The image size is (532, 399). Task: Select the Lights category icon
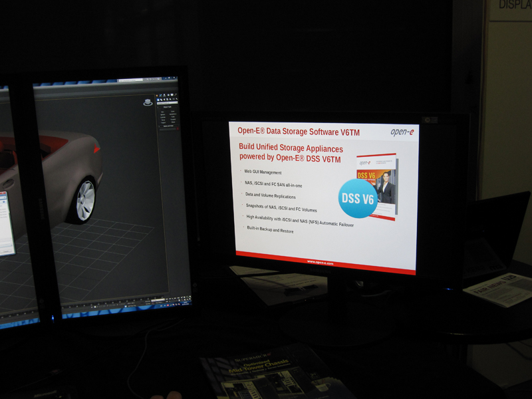click(164, 99)
